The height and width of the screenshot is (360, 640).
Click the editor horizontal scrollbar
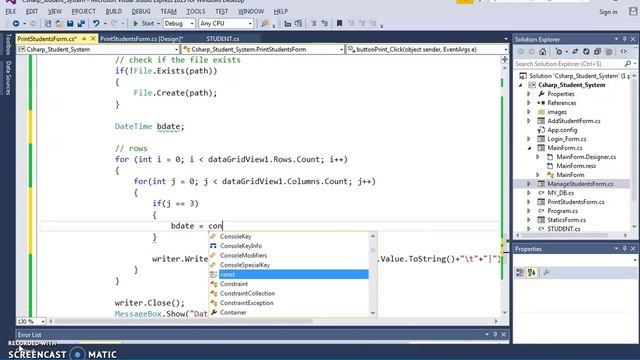[273, 322]
